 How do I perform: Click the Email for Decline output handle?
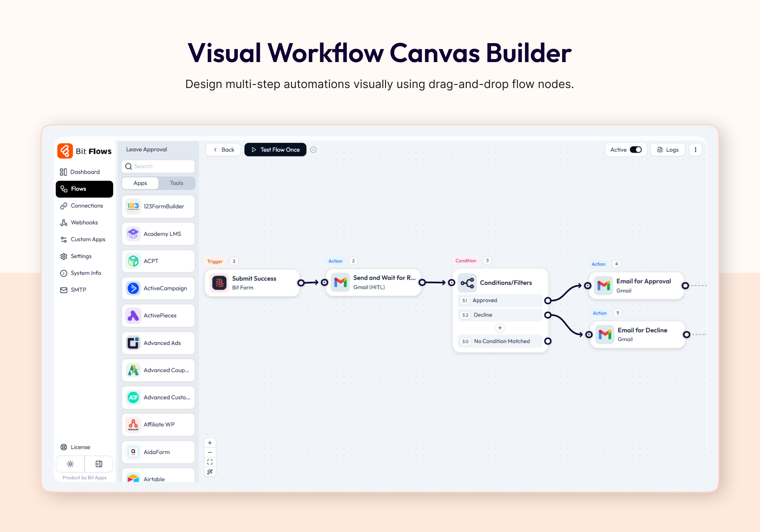687,334
